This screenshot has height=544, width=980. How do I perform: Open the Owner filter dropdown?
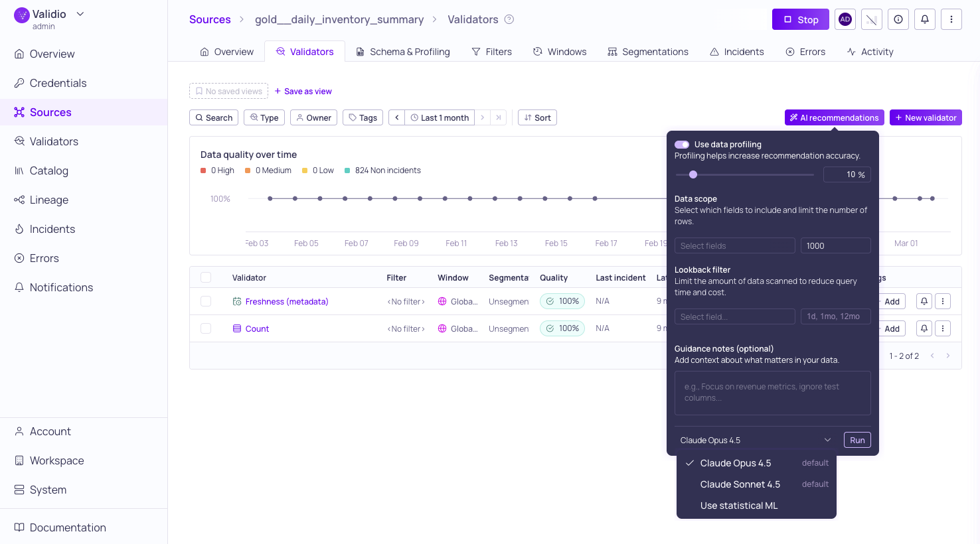point(313,117)
